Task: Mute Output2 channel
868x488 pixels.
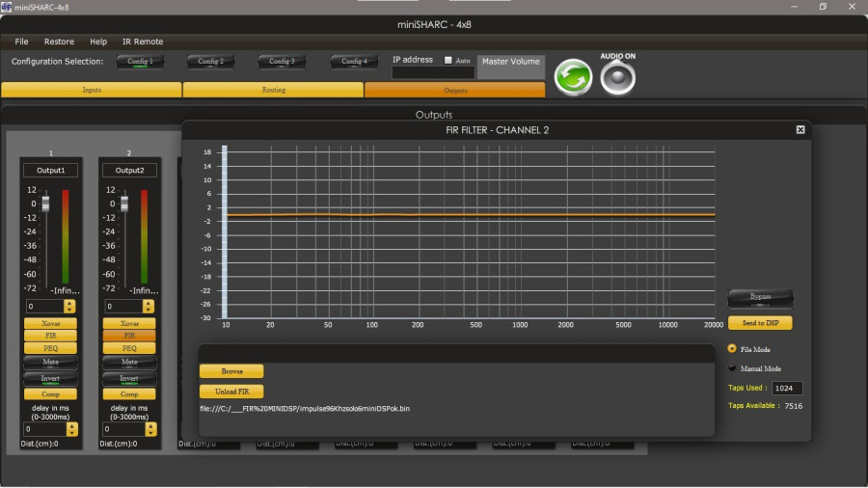Action: click(129, 363)
